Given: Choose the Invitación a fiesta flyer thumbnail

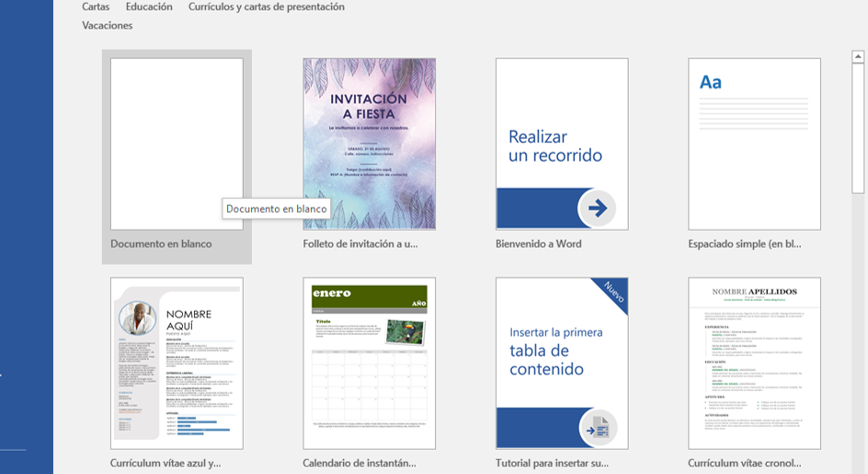Looking at the screenshot, I should pos(369,144).
